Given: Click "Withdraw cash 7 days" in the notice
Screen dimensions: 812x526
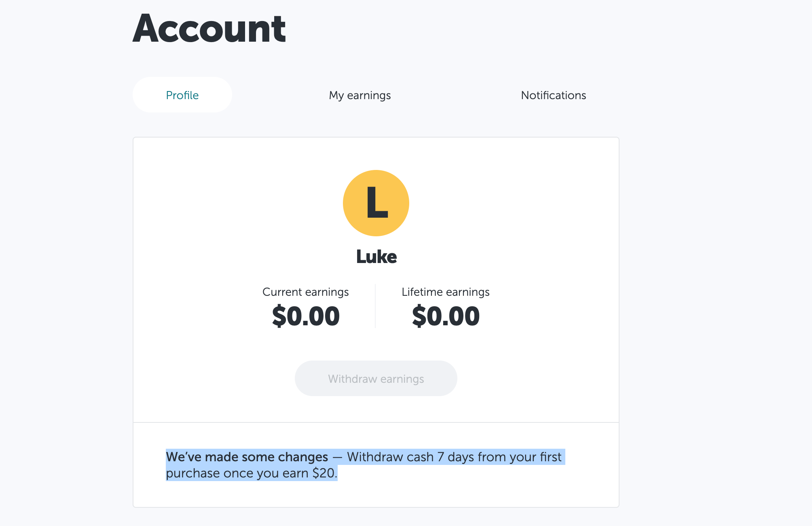Looking at the screenshot, I should (x=410, y=457).
